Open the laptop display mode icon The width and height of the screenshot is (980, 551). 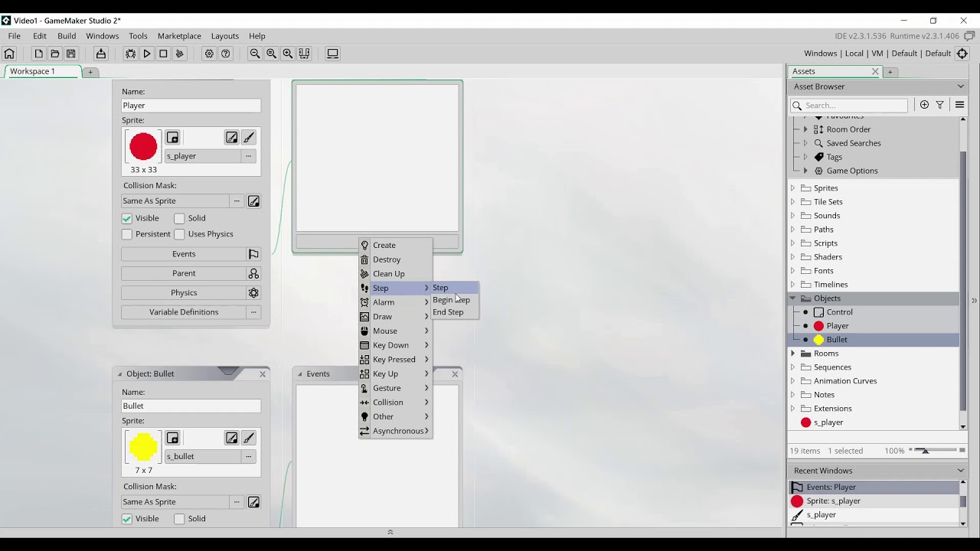coord(332,54)
